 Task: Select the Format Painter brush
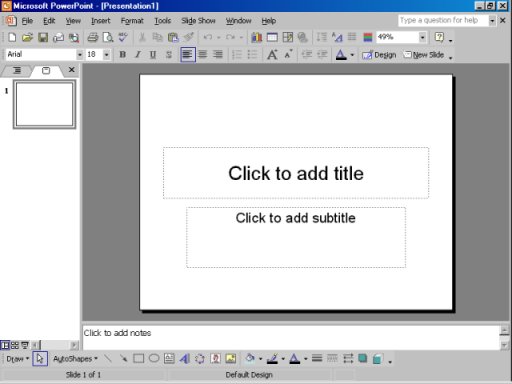pos(189,37)
